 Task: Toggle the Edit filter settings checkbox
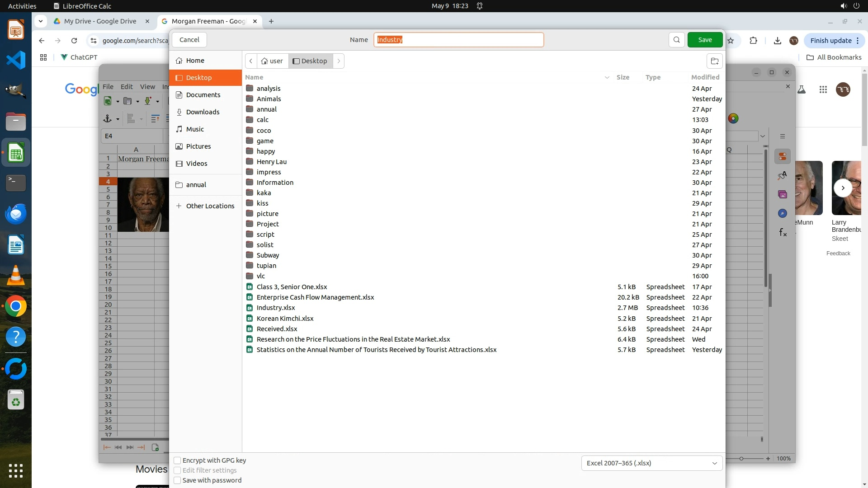point(177,470)
